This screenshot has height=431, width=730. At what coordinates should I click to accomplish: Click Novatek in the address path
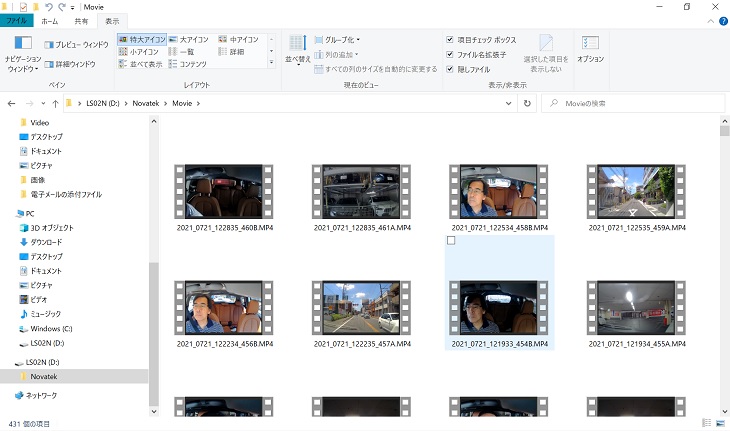(x=146, y=103)
